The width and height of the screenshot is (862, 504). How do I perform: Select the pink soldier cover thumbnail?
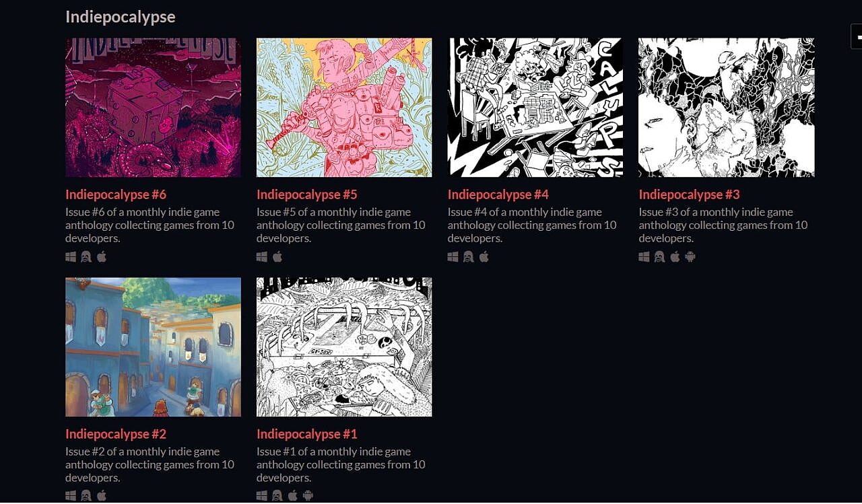pos(344,108)
